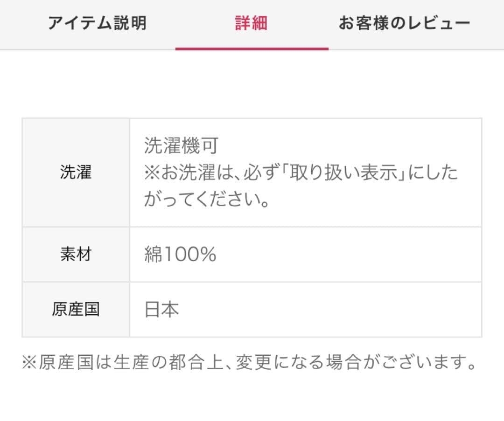Click the 綿 character in material cell
Screen dimensions: 504x421
click(153, 255)
